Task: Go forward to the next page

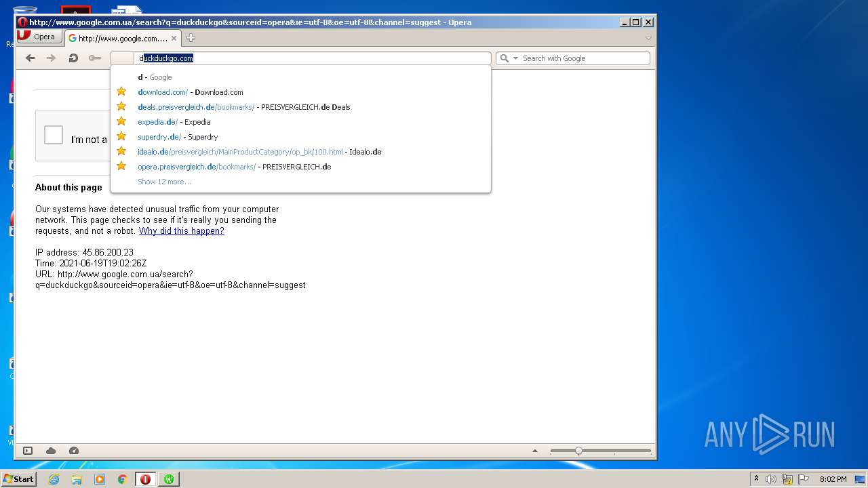Action: pyautogui.click(x=51, y=58)
